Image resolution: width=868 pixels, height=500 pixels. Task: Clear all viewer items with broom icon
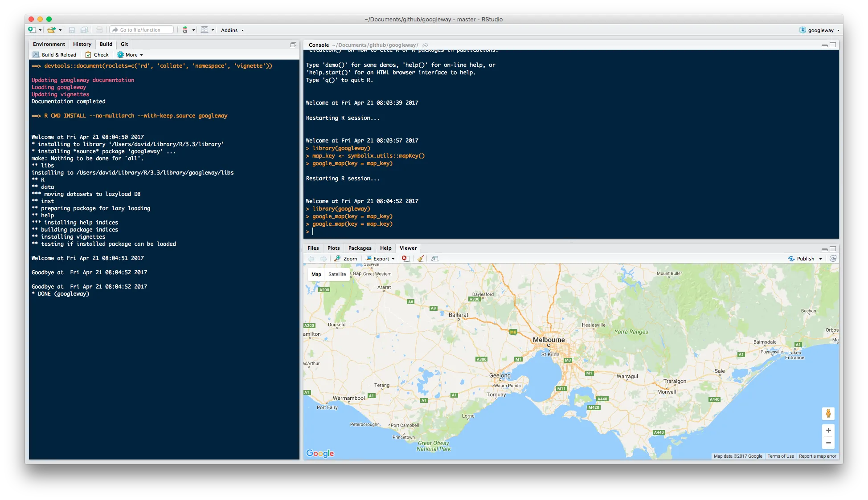(420, 259)
